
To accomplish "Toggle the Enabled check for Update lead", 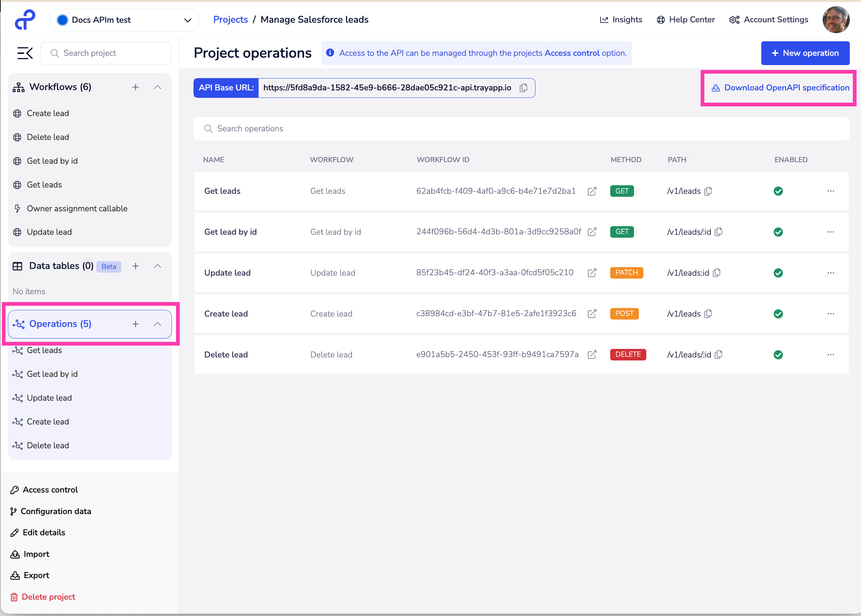I will click(x=778, y=273).
